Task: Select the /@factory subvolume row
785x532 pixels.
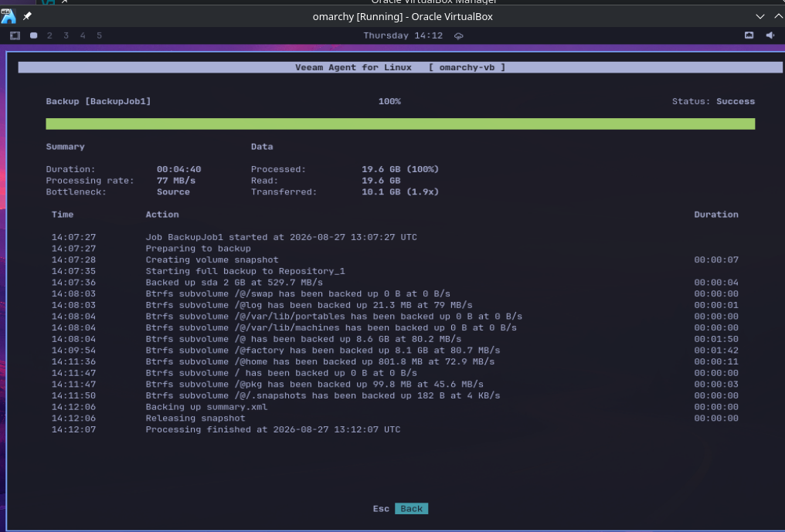Action: [395, 351]
